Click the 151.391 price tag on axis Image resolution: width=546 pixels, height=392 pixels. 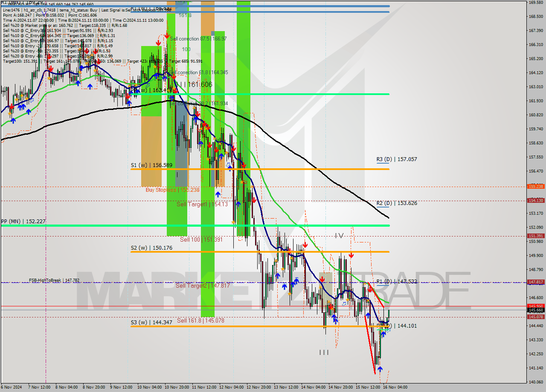click(536, 236)
